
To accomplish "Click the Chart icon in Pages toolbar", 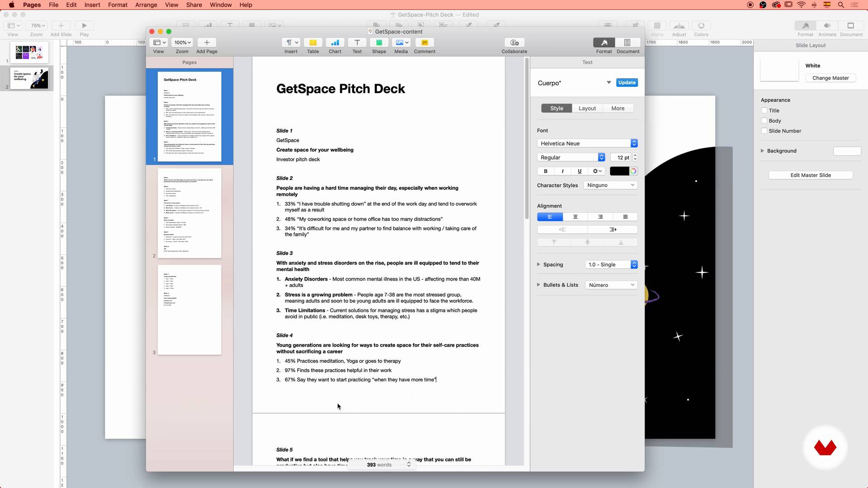I will pyautogui.click(x=335, y=42).
